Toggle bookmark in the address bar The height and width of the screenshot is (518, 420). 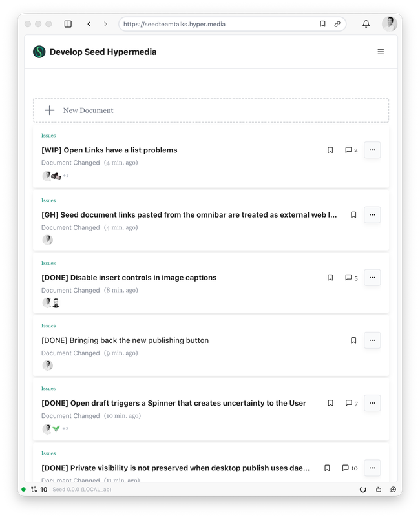click(322, 24)
